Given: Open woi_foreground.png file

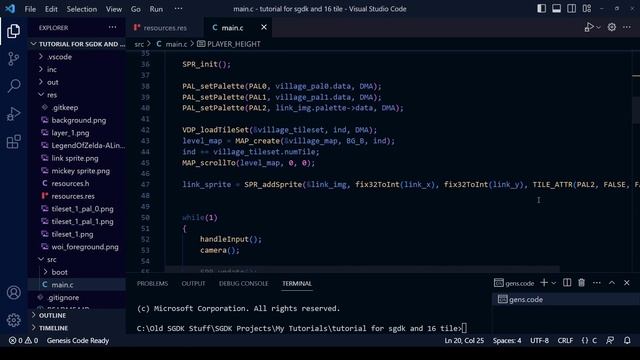Looking at the screenshot, I should point(77,247).
